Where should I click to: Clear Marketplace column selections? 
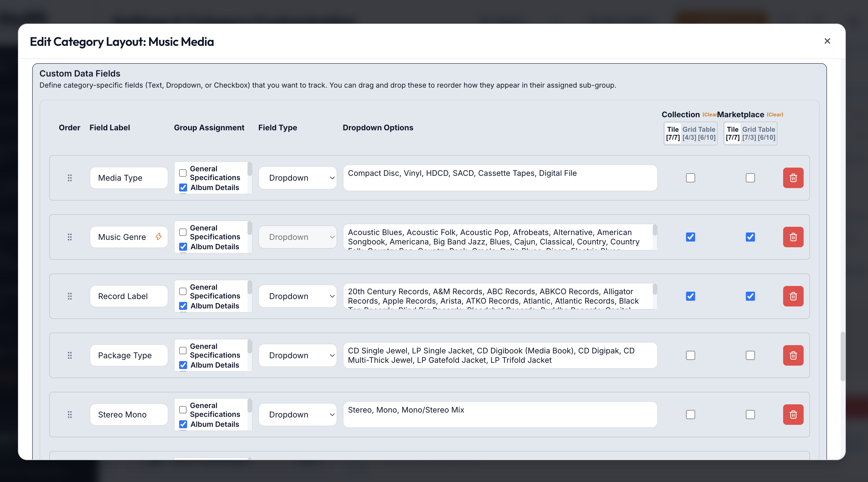775,115
